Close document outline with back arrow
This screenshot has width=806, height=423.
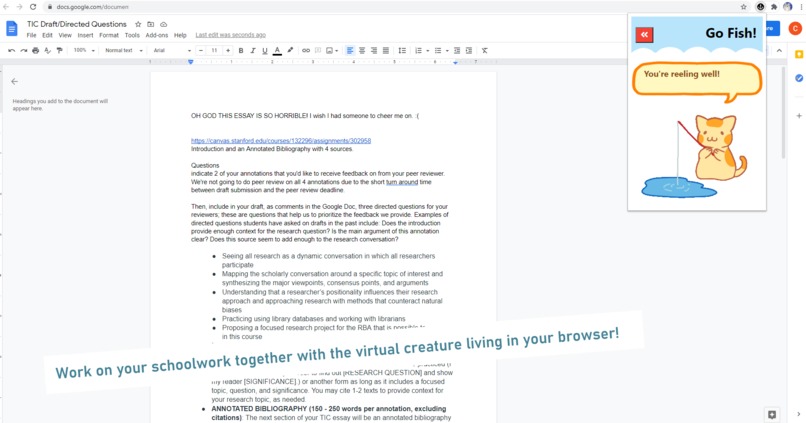(14, 81)
